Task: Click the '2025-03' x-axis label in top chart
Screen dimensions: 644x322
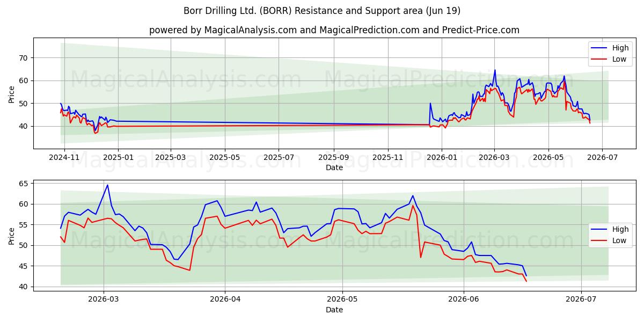Action: click(x=171, y=158)
